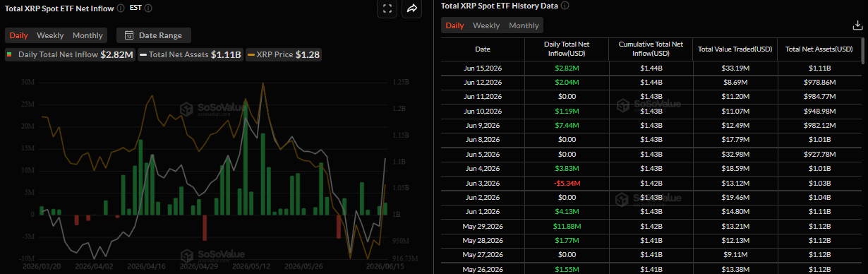Click the calendar icon in Date Range
This screenshot has width=868, height=274.
pos(129,35)
